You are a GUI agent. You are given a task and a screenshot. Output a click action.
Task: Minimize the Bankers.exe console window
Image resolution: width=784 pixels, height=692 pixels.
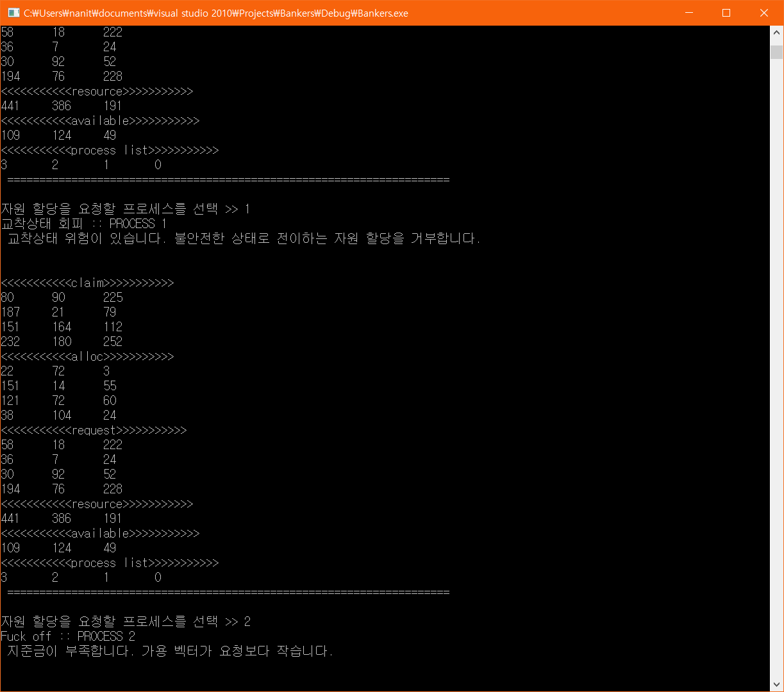(x=688, y=13)
